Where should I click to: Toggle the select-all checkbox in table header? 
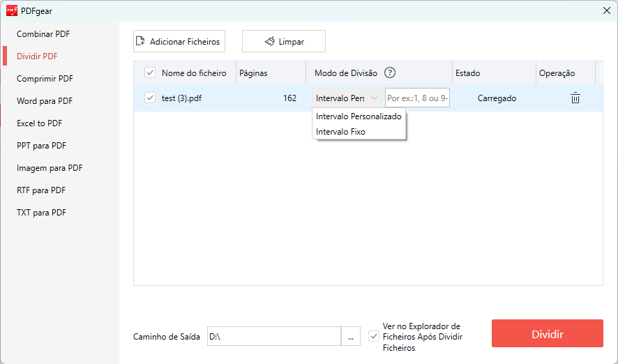(150, 73)
